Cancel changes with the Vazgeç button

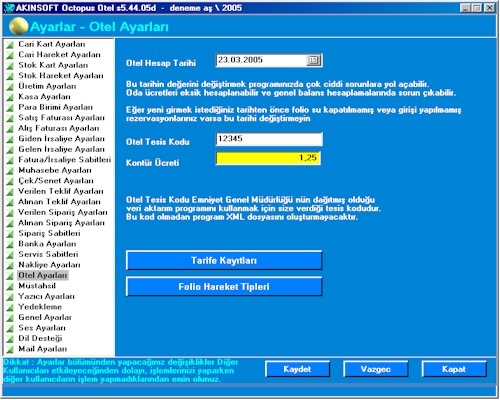[376, 369]
